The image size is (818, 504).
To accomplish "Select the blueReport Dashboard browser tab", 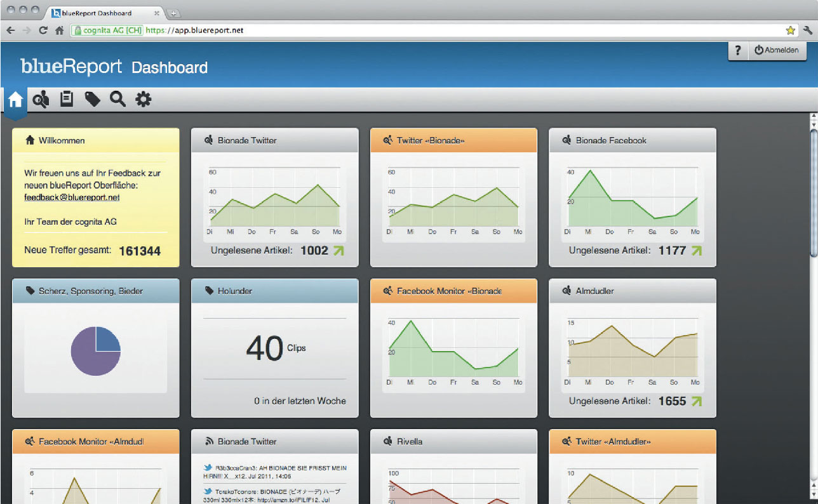I will tap(107, 13).
